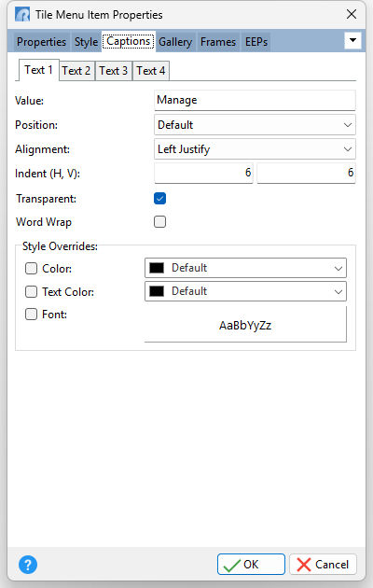
Task: Close the Tile Menu Item Properties dialog
Action: pyautogui.click(x=352, y=14)
